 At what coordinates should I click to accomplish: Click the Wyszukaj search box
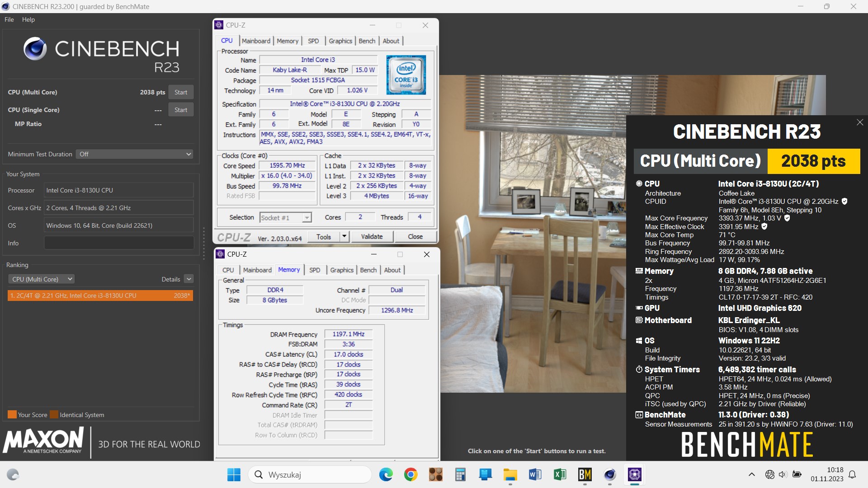point(310,474)
